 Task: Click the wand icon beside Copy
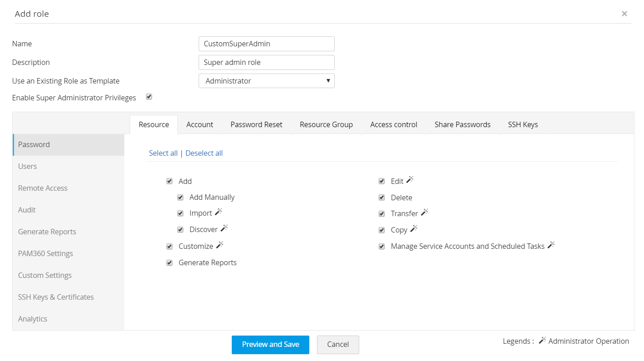pos(414,228)
